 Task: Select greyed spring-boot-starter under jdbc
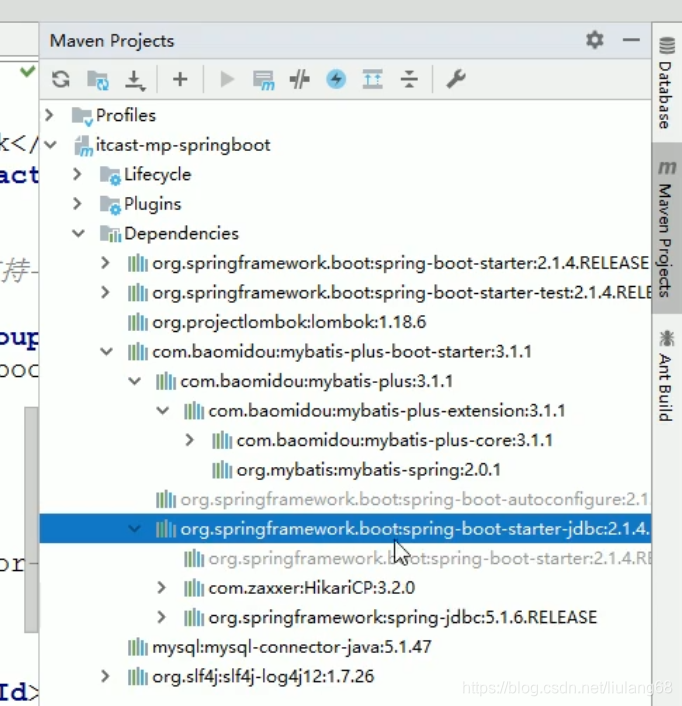point(429,559)
